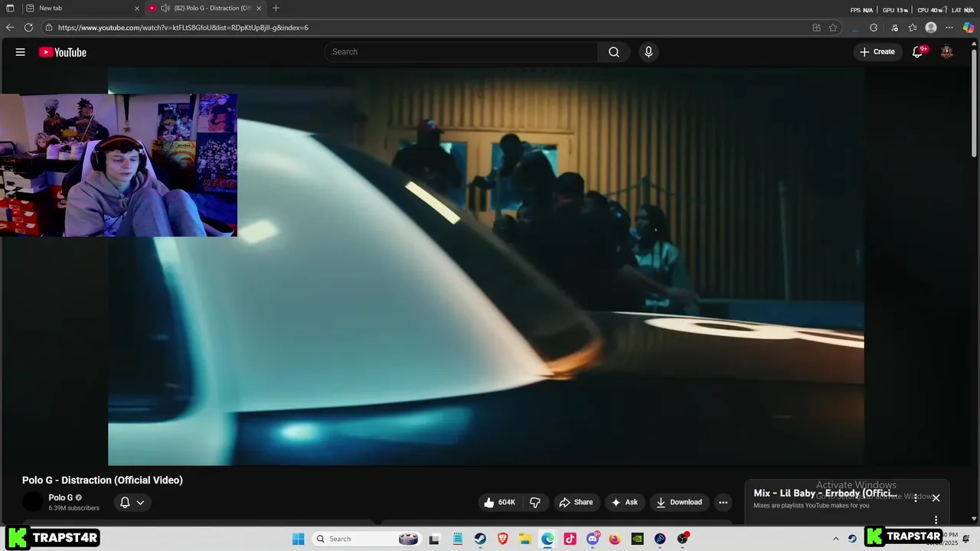The width and height of the screenshot is (980, 551).
Task: Open a new browser tab with plus
Action: pyautogui.click(x=276, y=8)
